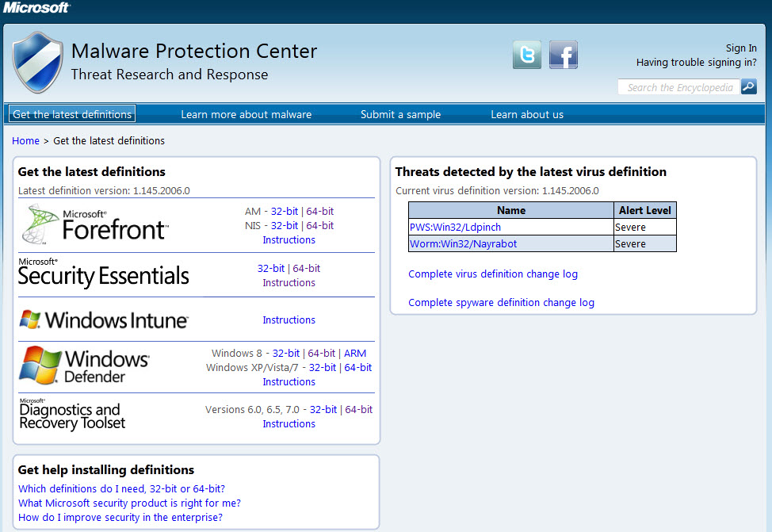This screenshot has height=532, width=772.
Task: Open 'Which definitions do I need' help link
Action: click(x=121, y=488)
